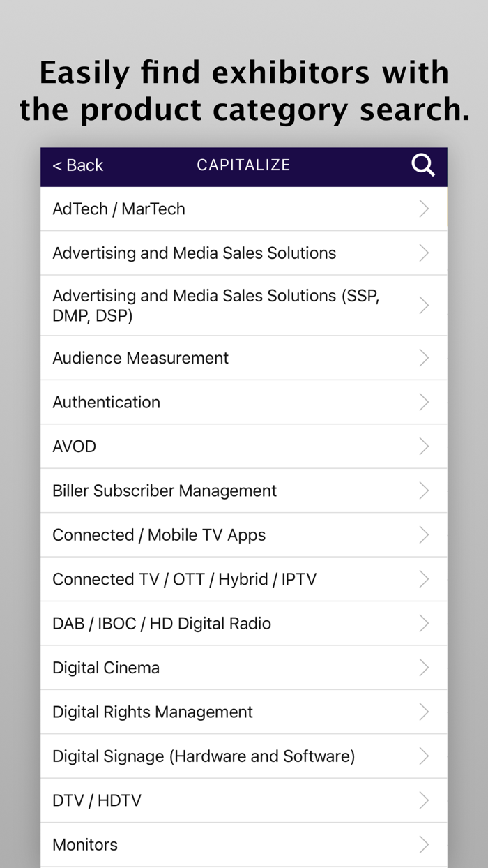This screenshot has width=488, height=868.
Task: Open Digital Signage (Hardware and Software)
Action: [244, 756]
